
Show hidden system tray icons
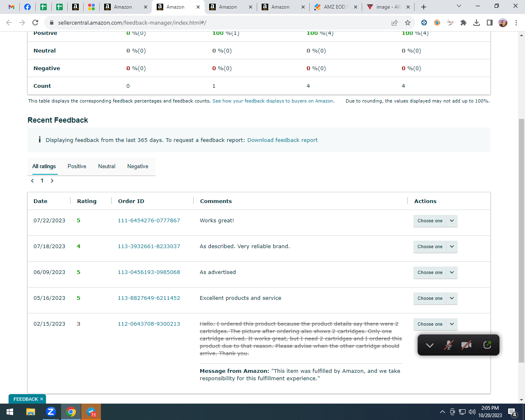pos(442,412)
